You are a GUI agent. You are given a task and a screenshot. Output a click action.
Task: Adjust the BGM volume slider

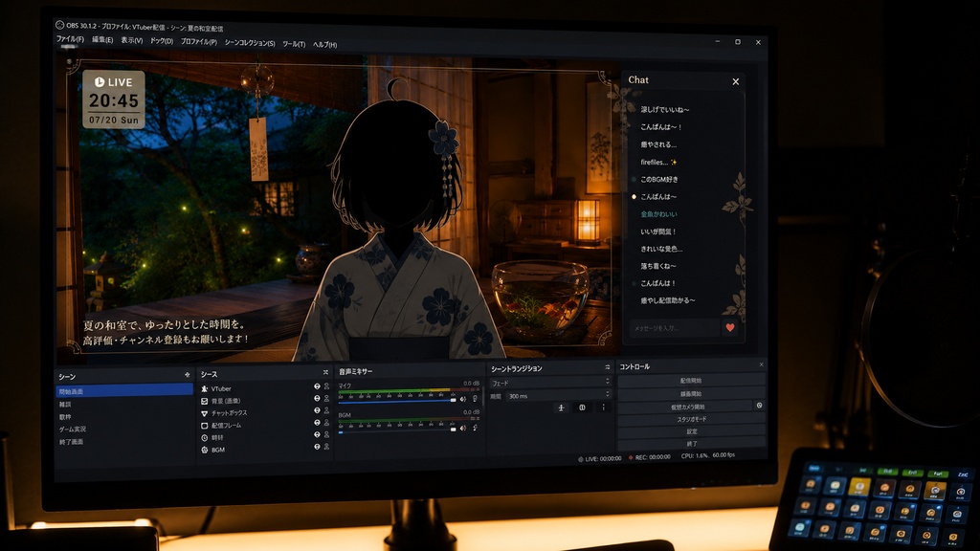397,430
